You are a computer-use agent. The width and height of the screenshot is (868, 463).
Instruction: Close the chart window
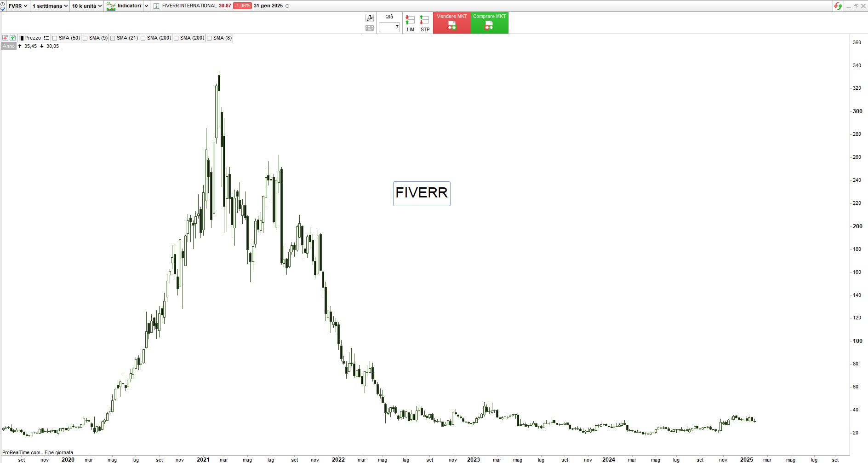(x=863, y=6)
